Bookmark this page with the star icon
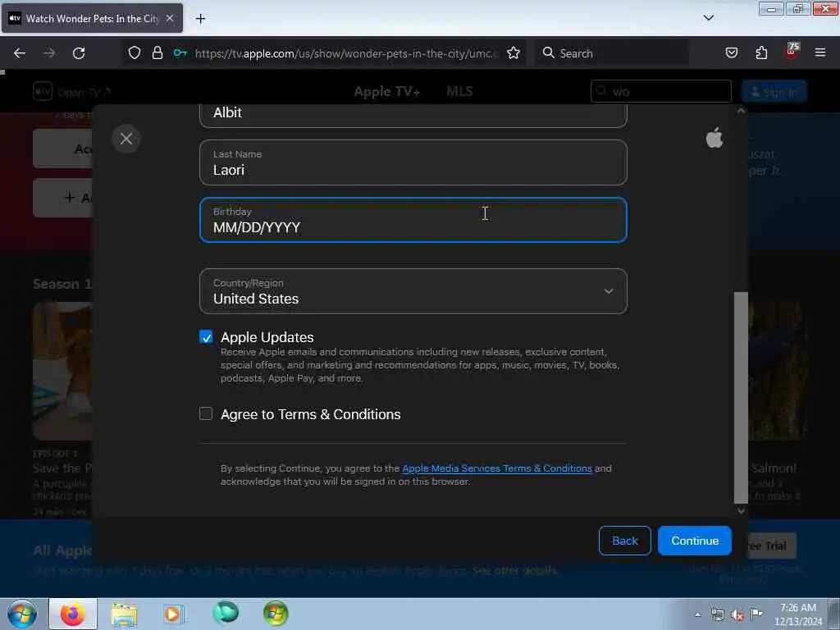Image resolution: width=840 pixels, height=630 pixels. 514,52
